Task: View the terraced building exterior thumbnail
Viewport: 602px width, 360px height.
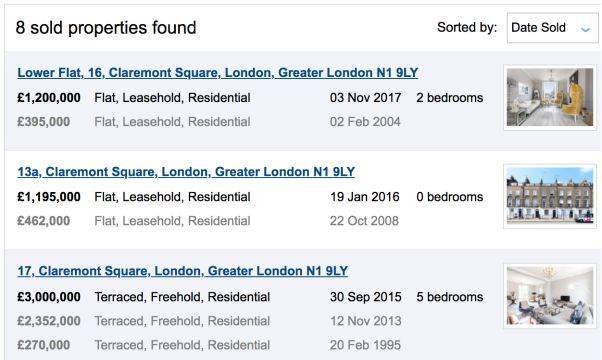Action: click(550, 196)
